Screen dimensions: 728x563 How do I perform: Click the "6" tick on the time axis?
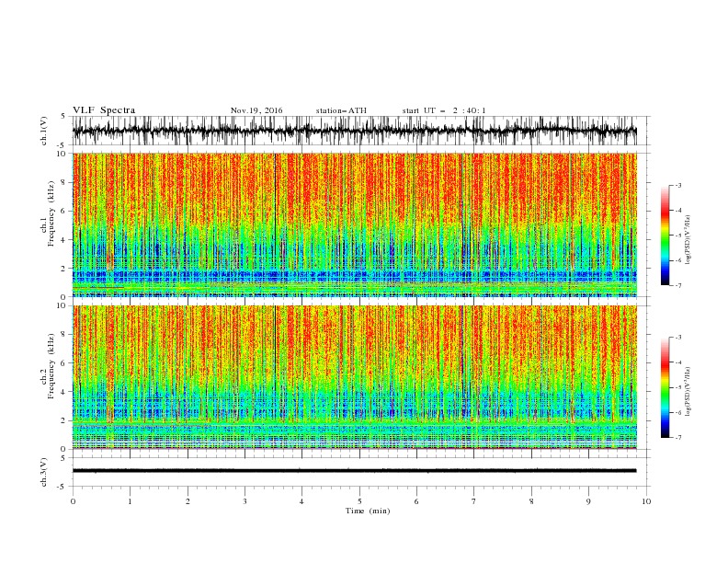tap(416, 501)
